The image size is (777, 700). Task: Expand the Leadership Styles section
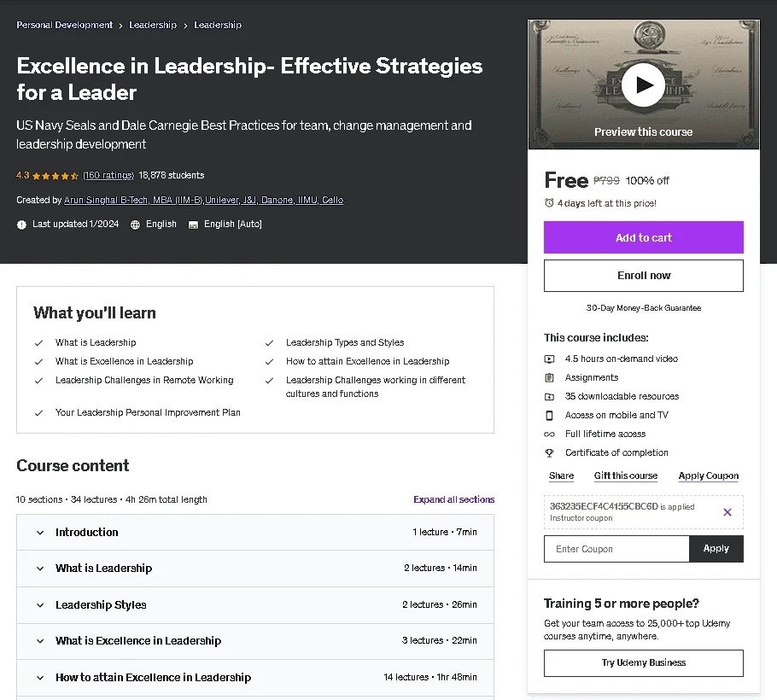pos(255,605)
